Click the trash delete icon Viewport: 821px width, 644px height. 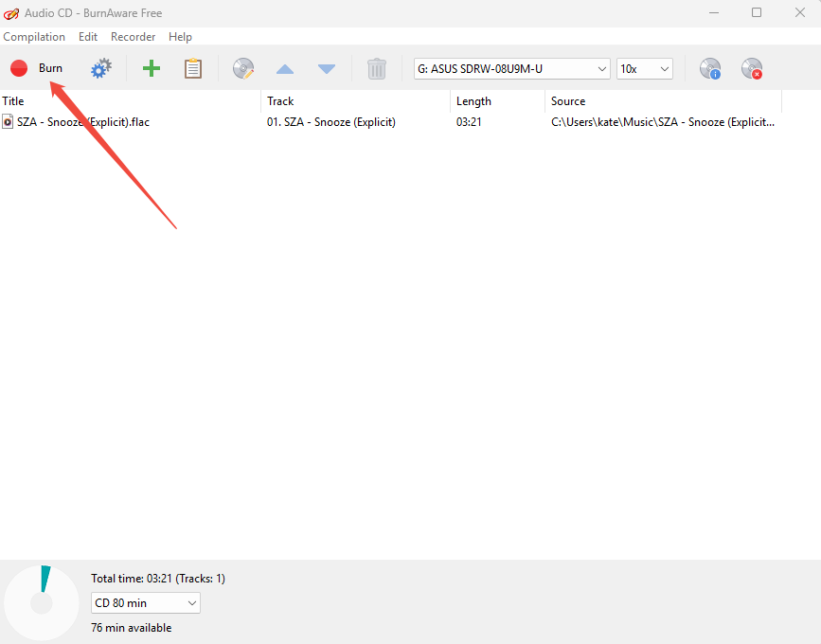click(377, 68)
